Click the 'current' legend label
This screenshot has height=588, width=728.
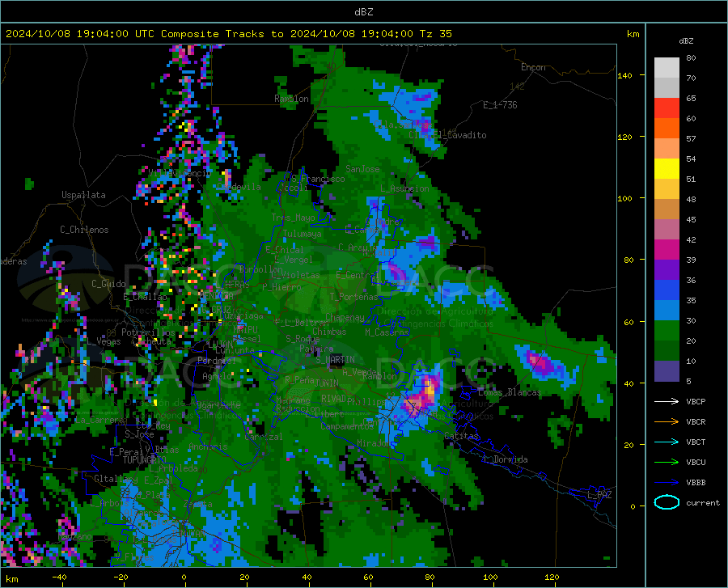pyautogui.click(x=703, y=502)
